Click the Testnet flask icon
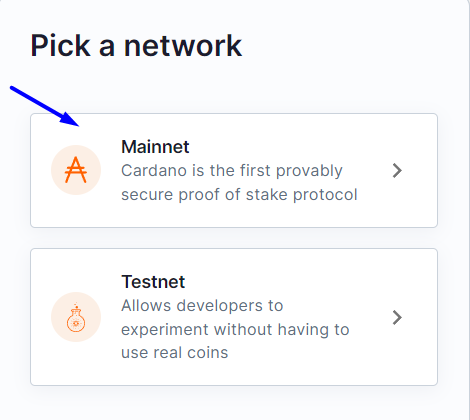The image size is (470, 420). tap(76, 318)
